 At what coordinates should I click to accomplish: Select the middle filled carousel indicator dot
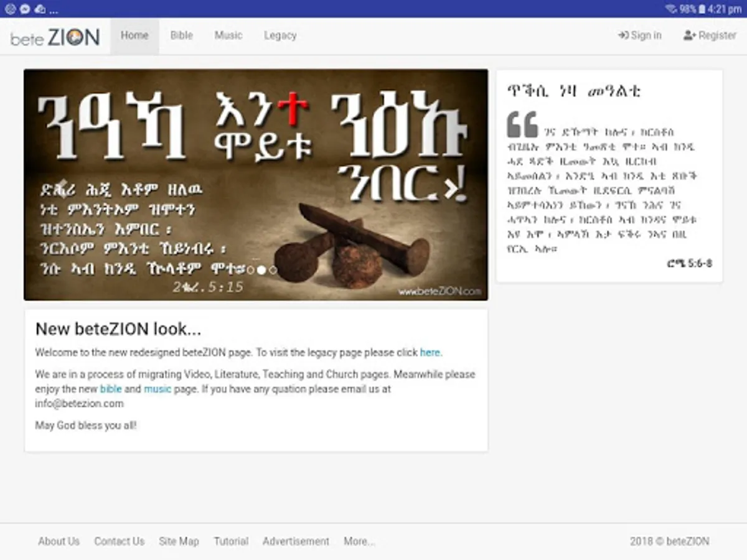pyautogui.click(x=261, y=270)
